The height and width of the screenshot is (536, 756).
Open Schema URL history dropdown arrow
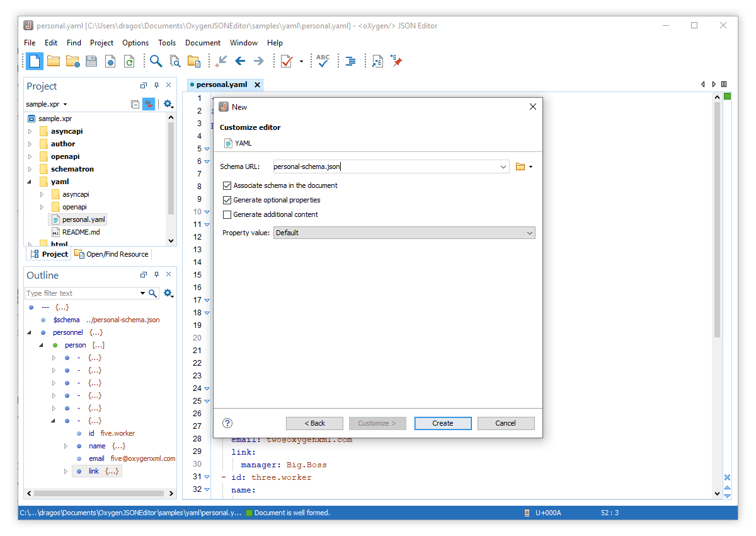click(x=503, y=167)
